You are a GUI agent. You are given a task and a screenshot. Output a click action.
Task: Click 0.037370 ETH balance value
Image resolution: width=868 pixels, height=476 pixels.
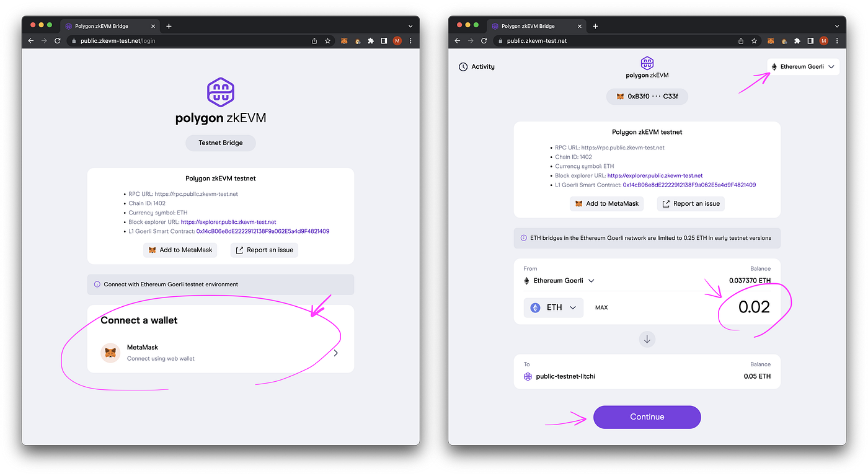point(750,281)
